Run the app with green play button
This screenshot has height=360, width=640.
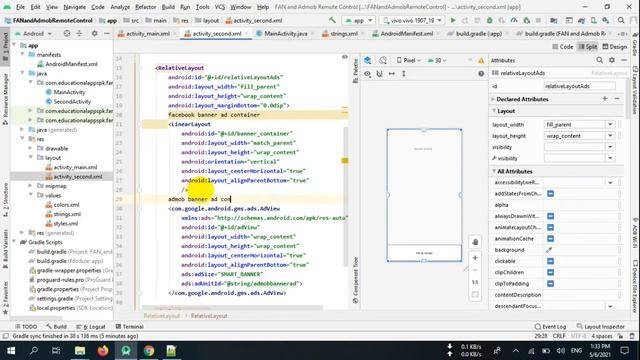[453, 20]
